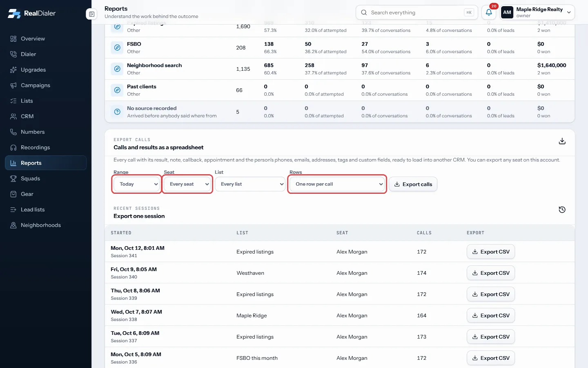Open the Range dropdown set to Today
This screenshot has height=368, width=588.
137,184
